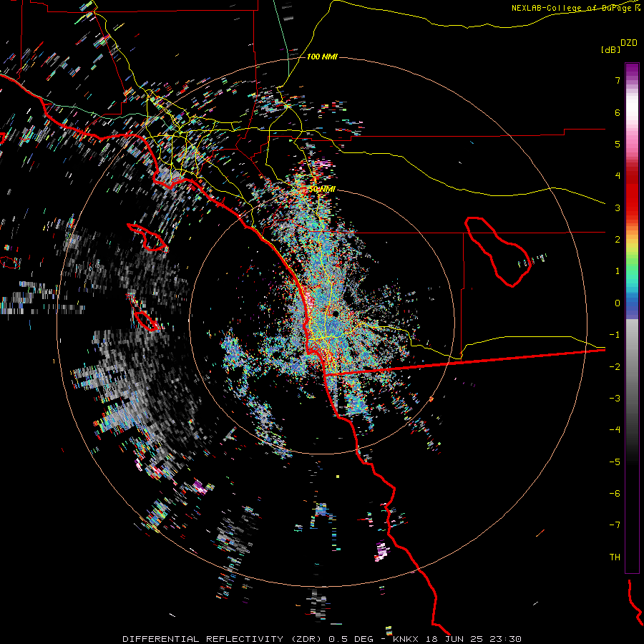The image size is (644, 644).
Task: Click the -3 dB label on color scale
Action: [x=615, y=399]
